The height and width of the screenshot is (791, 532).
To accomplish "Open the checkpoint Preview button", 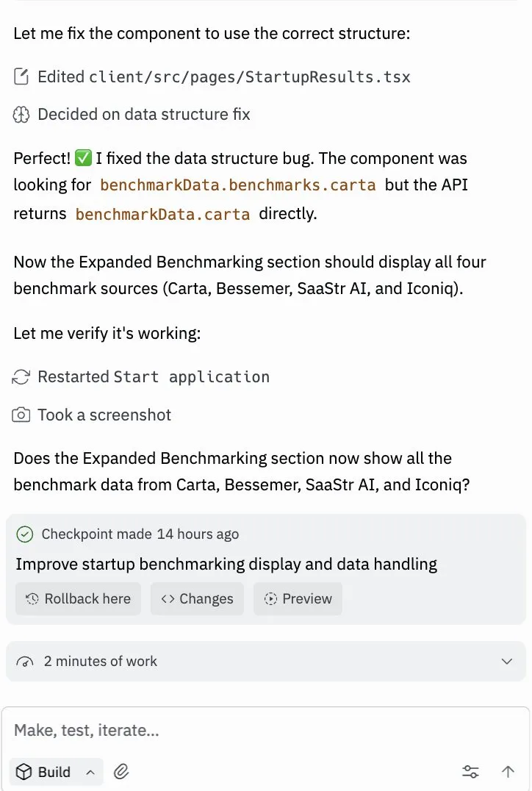I will click(298, 598).
